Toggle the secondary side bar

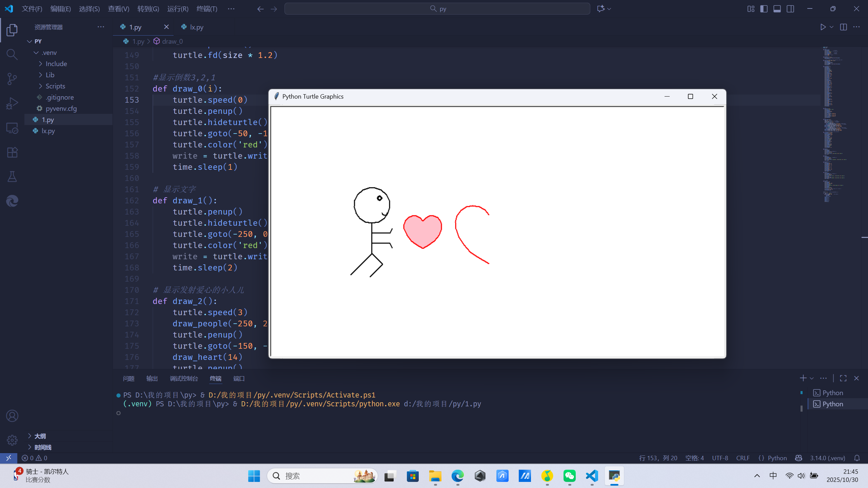point(790,9)
